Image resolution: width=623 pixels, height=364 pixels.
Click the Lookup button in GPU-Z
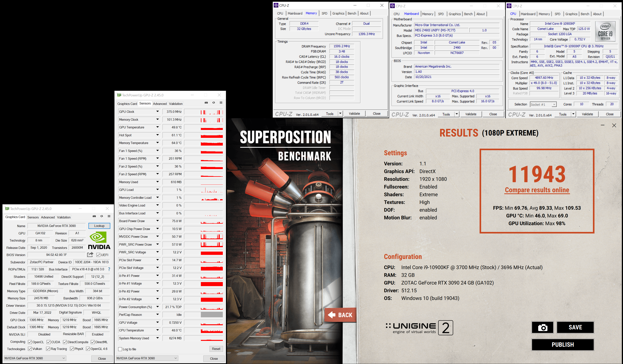[x=99, y=226]
